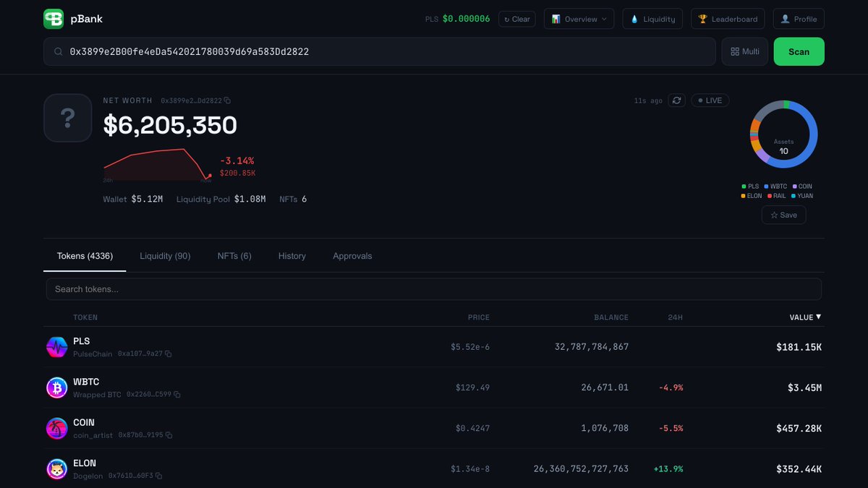This screenshot has height=488, width=868.
Task: Copy the COIN contract address
Action: [169, 435]
